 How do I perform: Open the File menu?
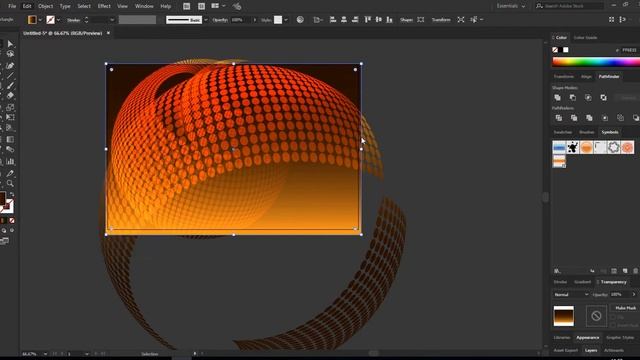pyautogui.click(x=12, y=6)
